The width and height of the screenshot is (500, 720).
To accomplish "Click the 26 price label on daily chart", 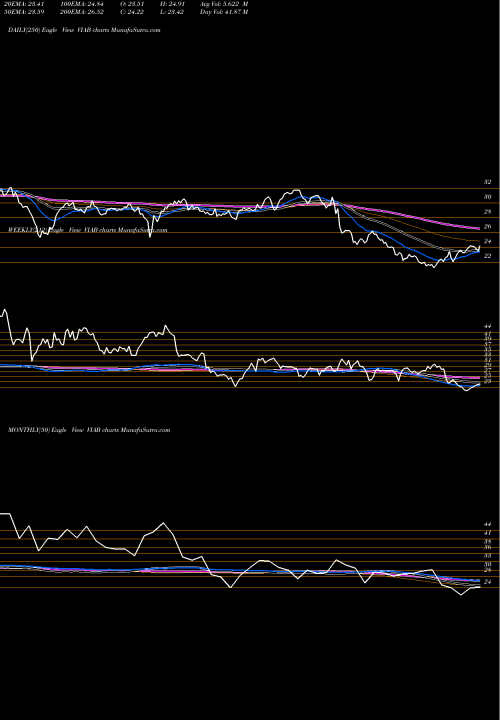I will [487, 226].
